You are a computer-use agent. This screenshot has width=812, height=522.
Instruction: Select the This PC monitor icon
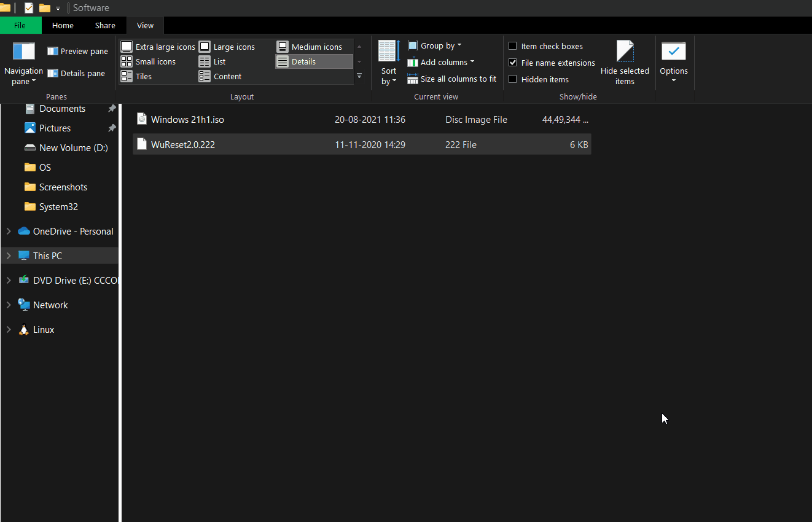pyautogui.click(x=24, y=255)
